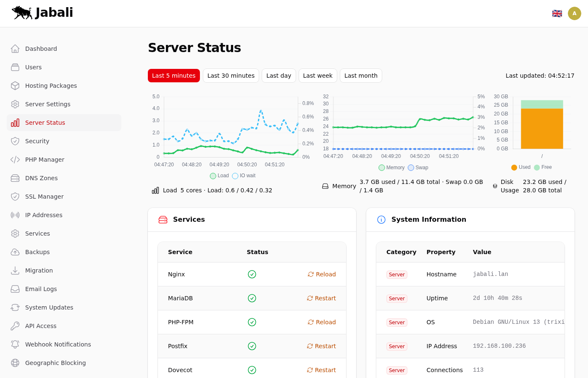
Task: Click the orange Used disk bar
Action: pyautogui.click(x=542, y=128)
